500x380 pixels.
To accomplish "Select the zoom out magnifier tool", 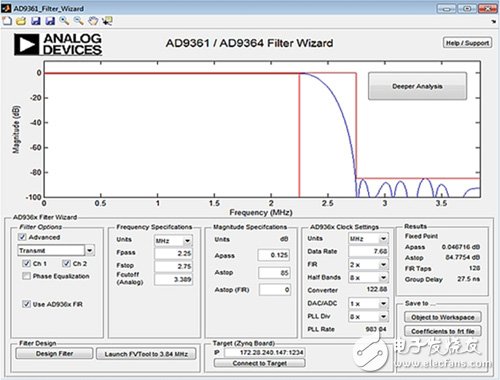I will (x=79, y=21).
